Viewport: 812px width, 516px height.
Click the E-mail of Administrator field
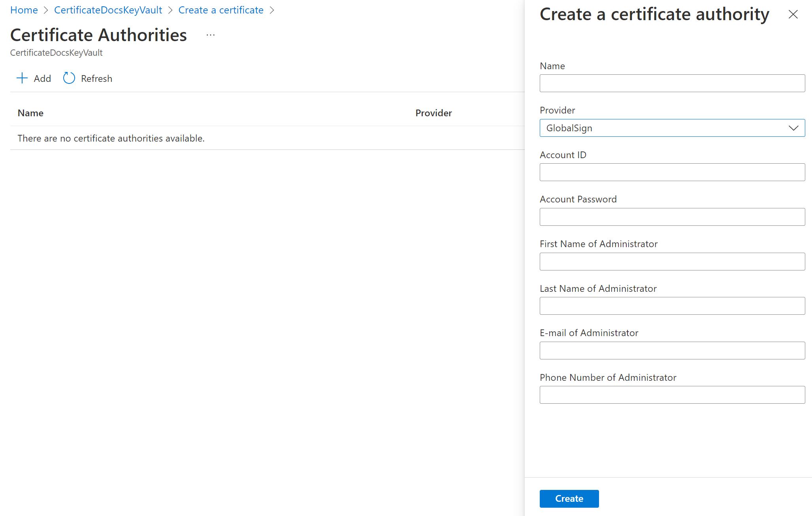click(x=673, y=350)
